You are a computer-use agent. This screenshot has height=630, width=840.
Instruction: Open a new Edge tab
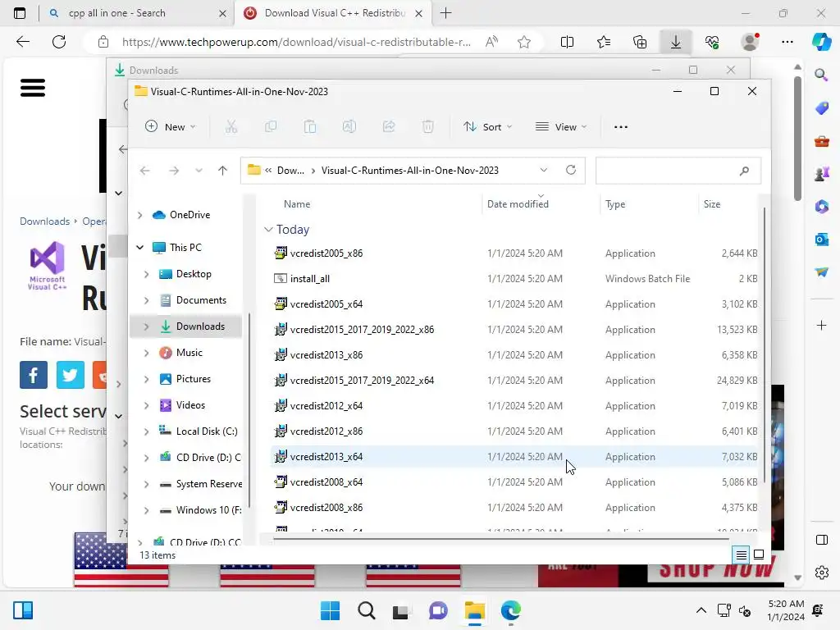(445, 13)
